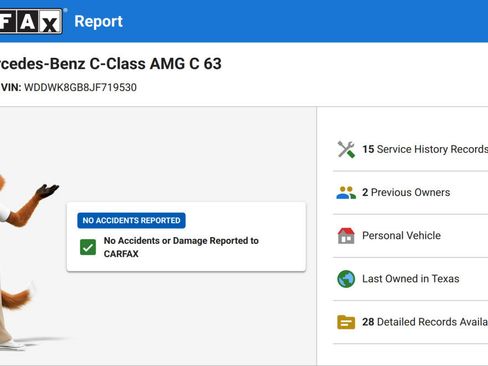Screen dimensions: 488x366
Task: Click the Report title in blue header
Action: tap(98, 22)
